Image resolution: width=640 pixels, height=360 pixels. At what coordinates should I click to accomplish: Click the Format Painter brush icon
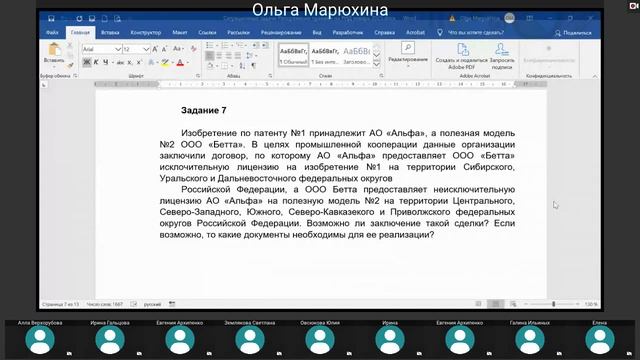tap(70, 65)
